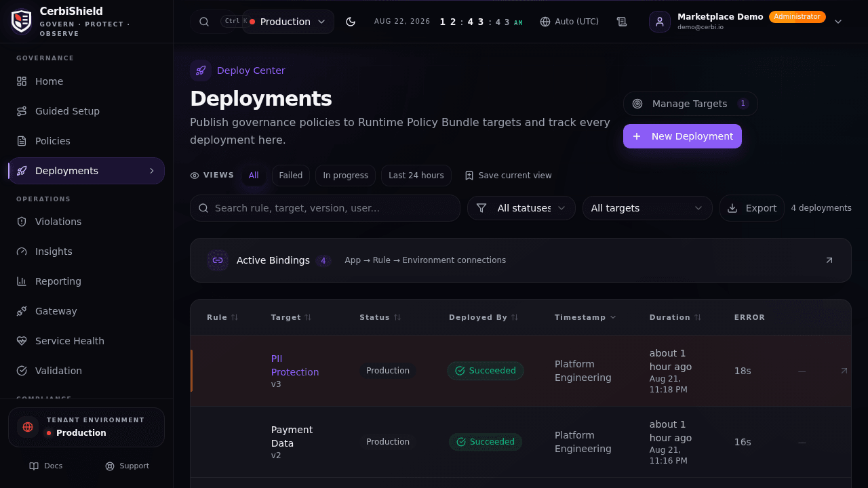Click the 18s duration value
Image resolution: width=868 pixels, height=488 pixels.
[x=743, y=371]
